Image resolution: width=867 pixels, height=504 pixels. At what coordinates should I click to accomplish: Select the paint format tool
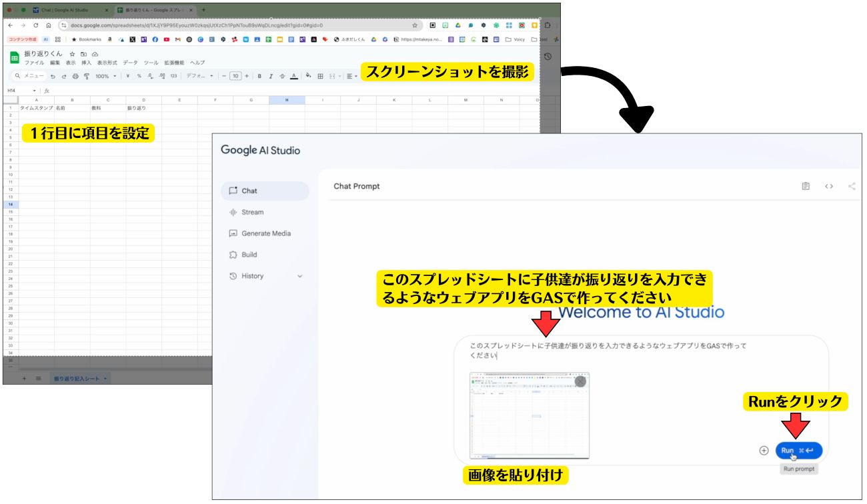click(87, 76)
